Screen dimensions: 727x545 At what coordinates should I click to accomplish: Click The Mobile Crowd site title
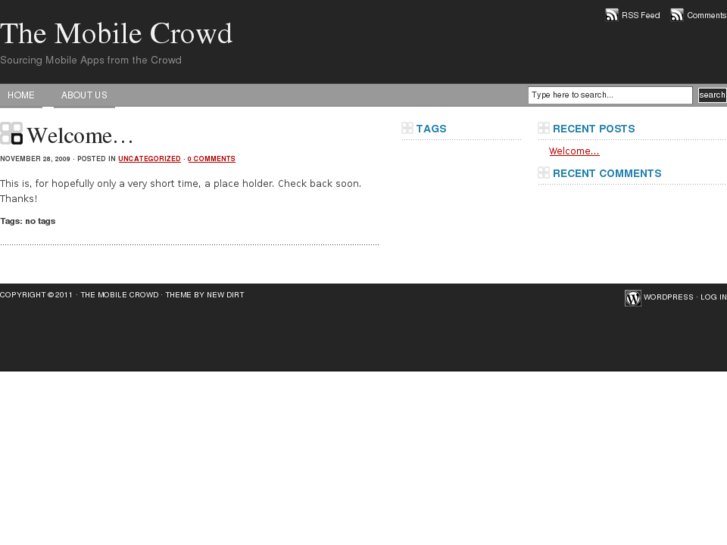[116, 33]
